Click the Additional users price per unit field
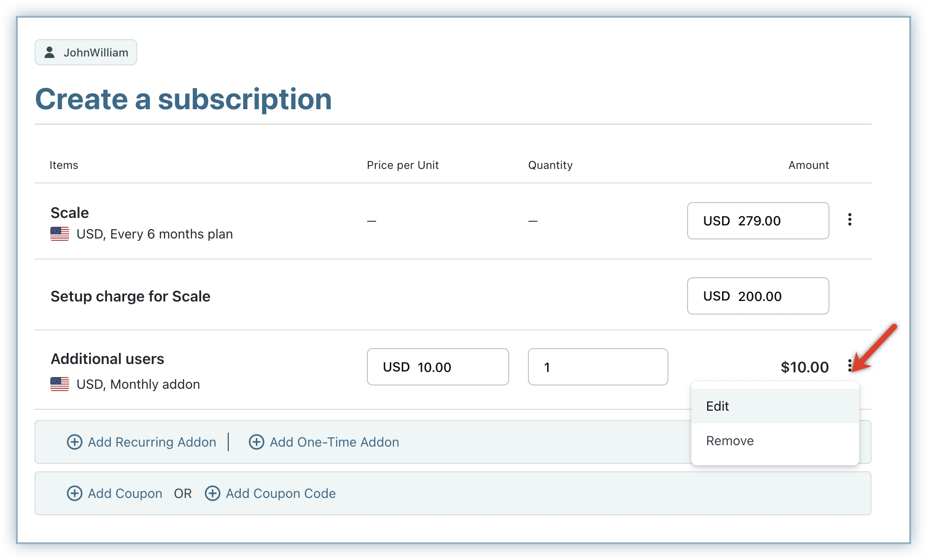Image resolution: width=927 pixels, height=560 pixels. pos(437,367)
